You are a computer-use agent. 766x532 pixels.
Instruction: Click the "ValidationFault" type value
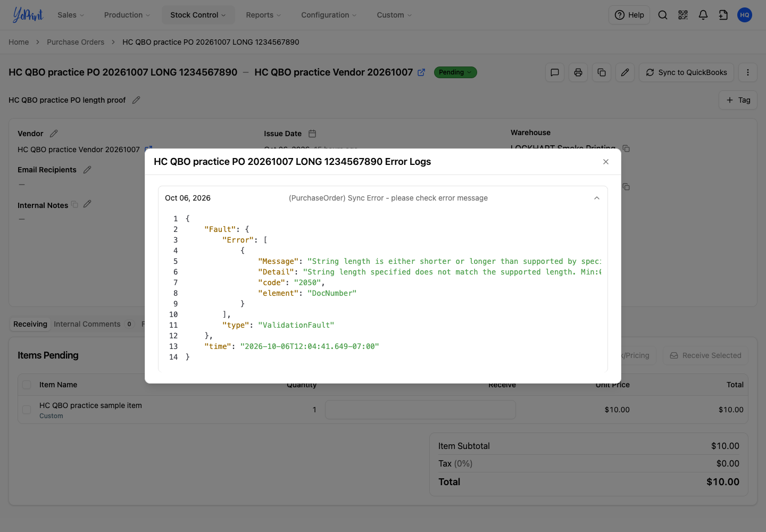pyautogui.click(x=296, y=325)
